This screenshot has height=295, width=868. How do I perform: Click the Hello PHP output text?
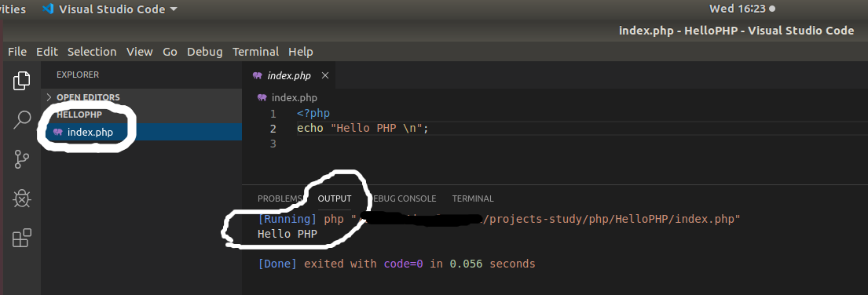pos(288,235)
